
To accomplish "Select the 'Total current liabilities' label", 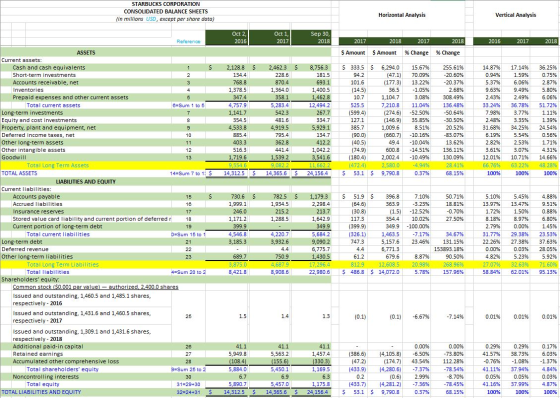I will tap(58, 234).
